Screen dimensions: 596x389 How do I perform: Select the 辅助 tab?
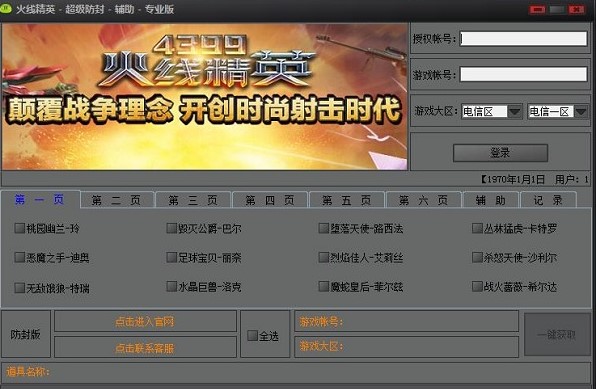[491, 200]
